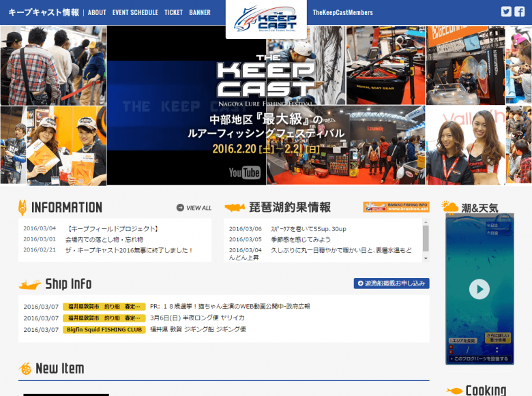Click The Keep Cast header logo

(266, 19)
